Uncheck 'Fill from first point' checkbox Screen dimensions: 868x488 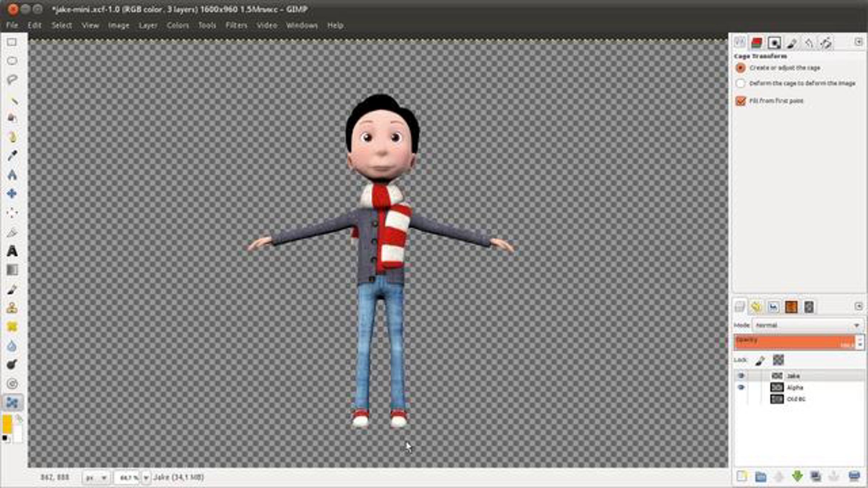[x=740, y=101]
